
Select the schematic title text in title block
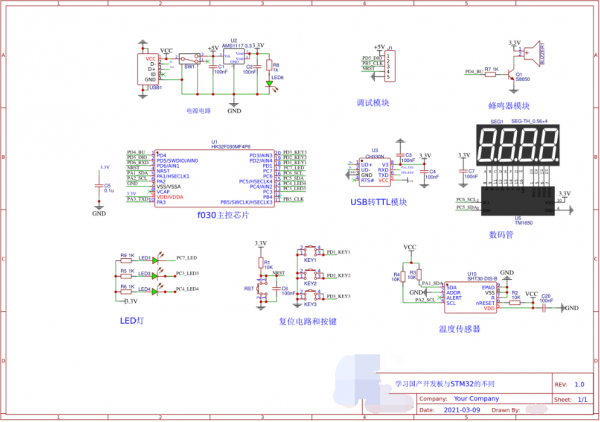pyautogui.click(x=444, y=383)
